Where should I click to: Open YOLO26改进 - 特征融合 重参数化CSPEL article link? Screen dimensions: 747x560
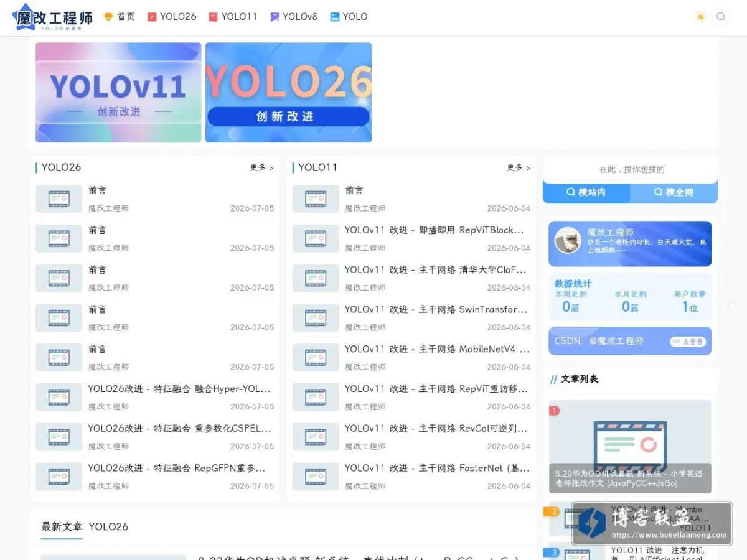[x=179, y=429]
